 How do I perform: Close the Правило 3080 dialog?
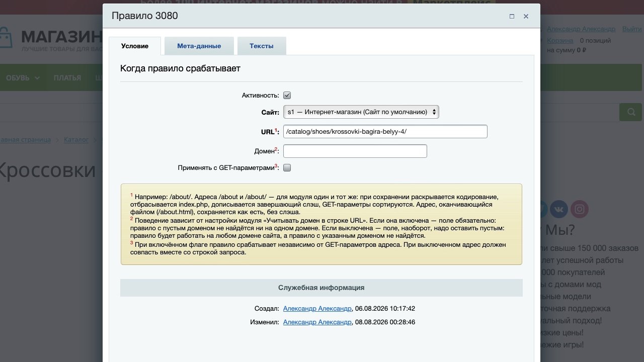[526, 16]
